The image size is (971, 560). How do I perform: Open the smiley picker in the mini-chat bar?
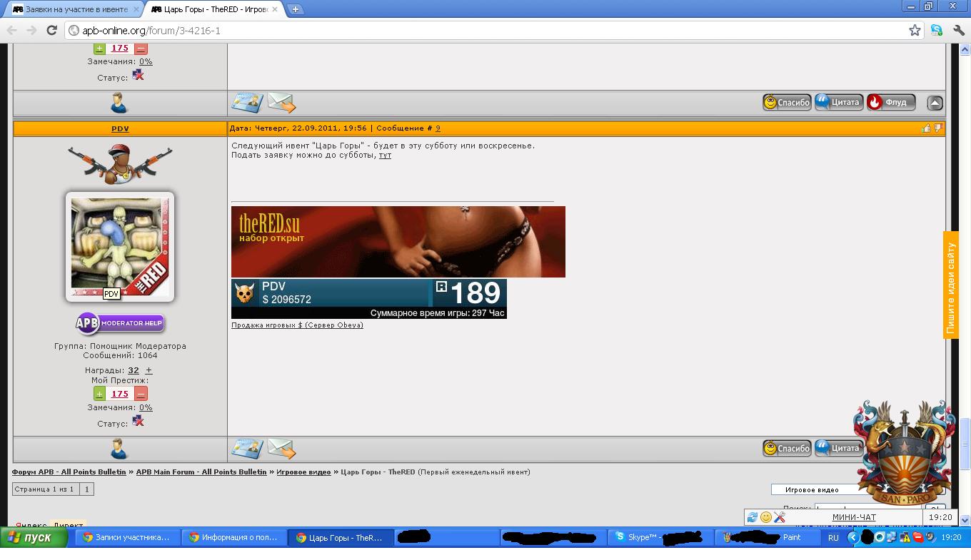[765, 517]
